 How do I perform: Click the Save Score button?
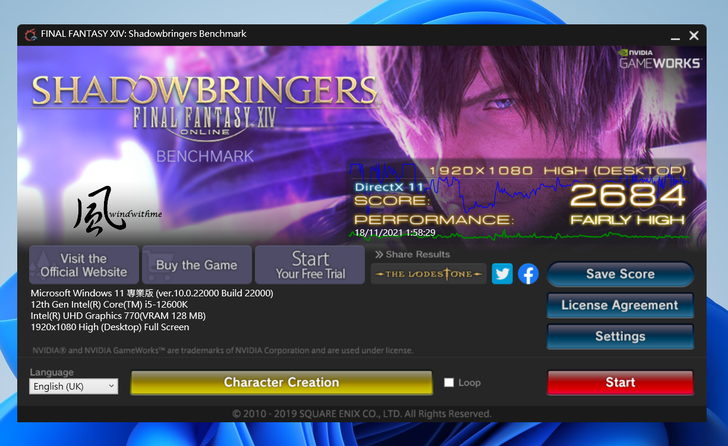(x=620, y=274)
